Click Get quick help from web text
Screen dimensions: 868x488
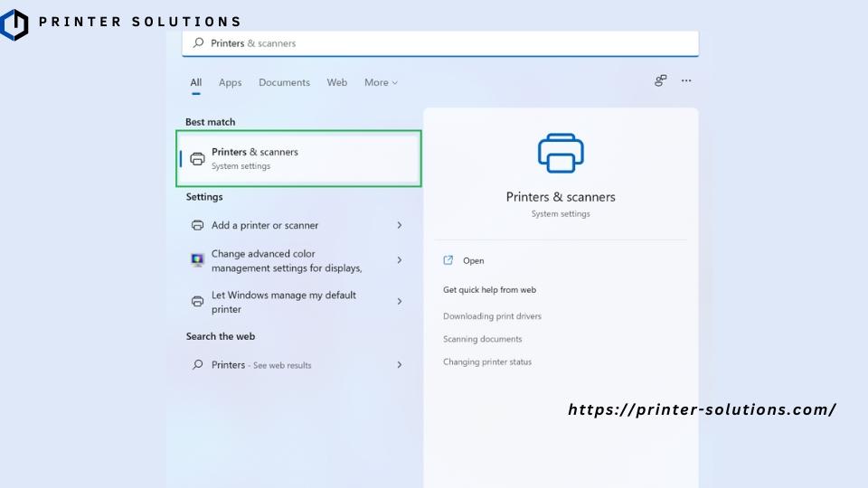(489, 290)
